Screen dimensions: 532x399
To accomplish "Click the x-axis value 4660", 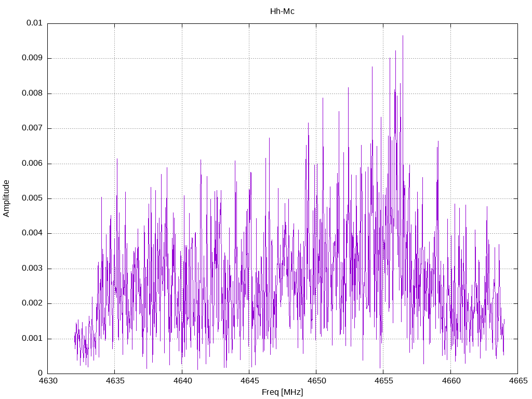I will (x=451, y=381).
